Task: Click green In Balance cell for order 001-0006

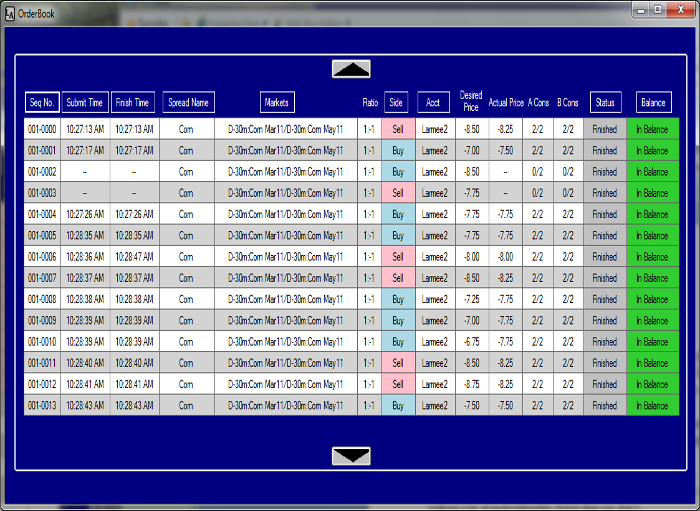Action: point(653,257)
